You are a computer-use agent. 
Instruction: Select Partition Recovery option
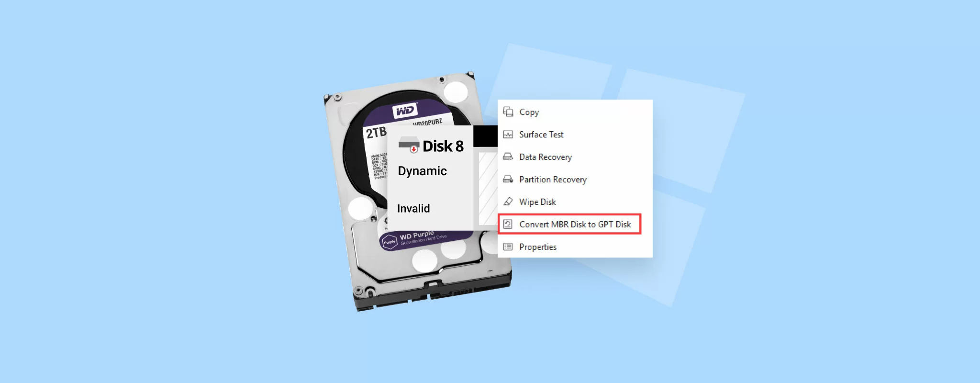(x=575, y=180)
